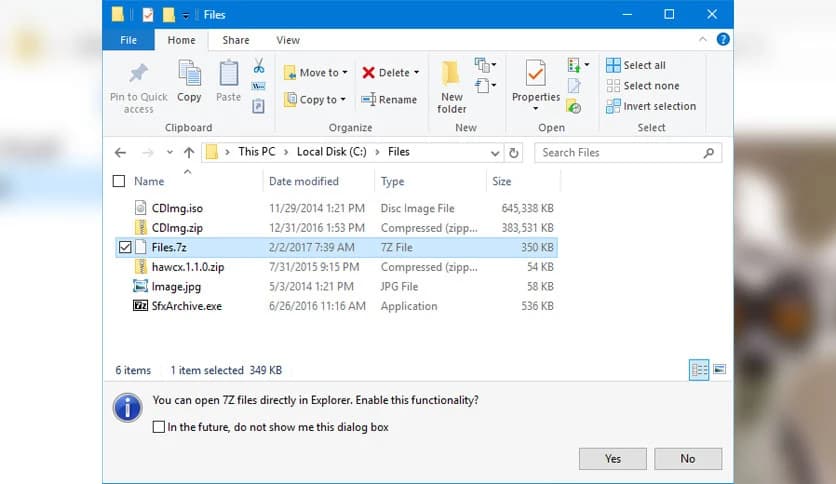Open the File menu tab
836x484 pixels.
tap(128, 40)
